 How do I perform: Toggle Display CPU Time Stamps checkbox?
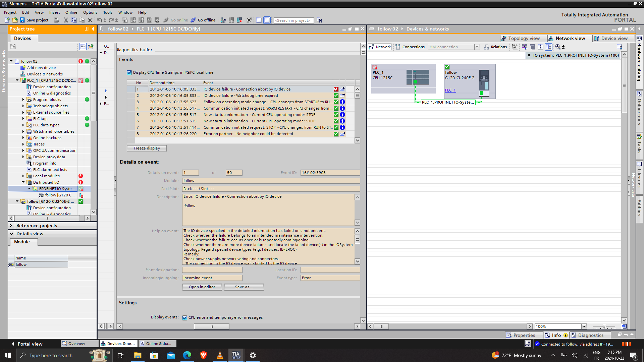pyautogui.click(x=129, y=72)
